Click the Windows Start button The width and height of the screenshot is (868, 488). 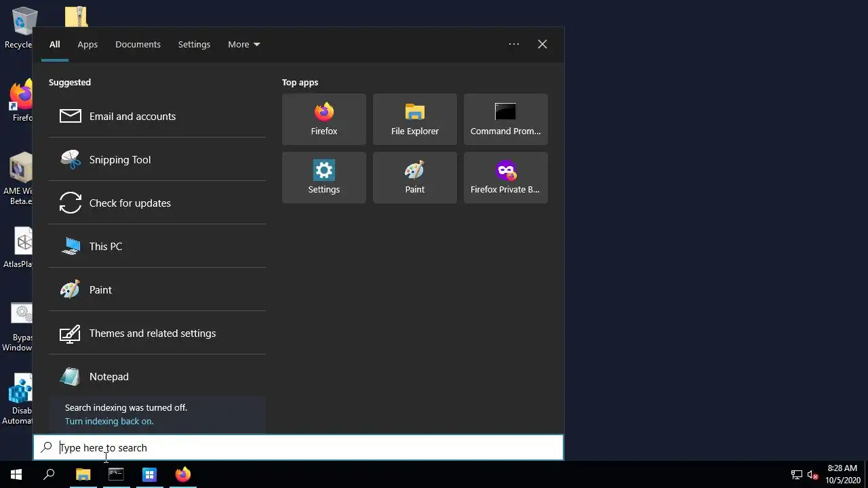(x=16, y=474)
